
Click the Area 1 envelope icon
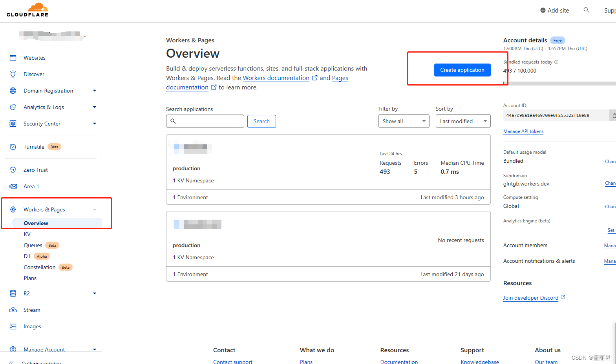pos(13,186)
